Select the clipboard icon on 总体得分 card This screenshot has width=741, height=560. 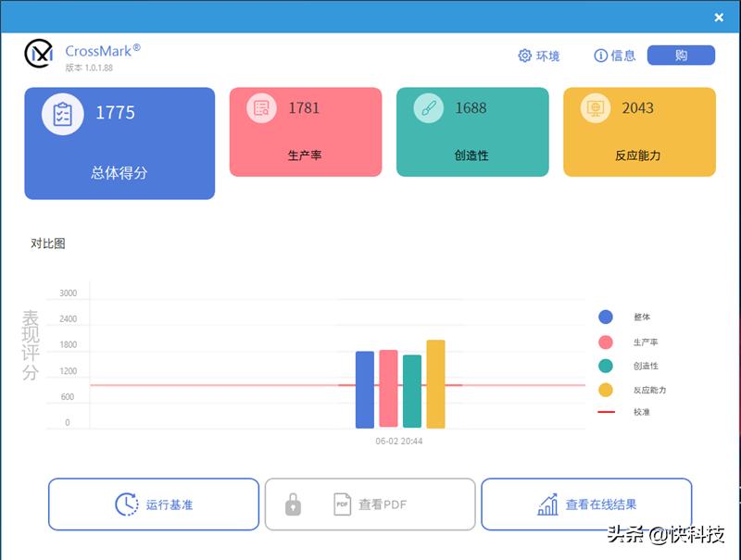62,113
